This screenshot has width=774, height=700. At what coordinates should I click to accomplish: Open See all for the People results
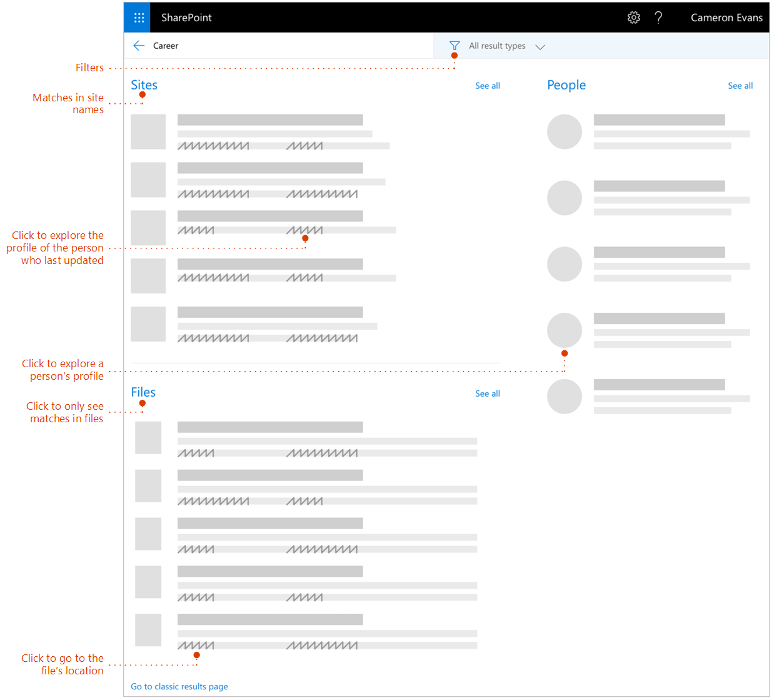click(x=740, y=86)
